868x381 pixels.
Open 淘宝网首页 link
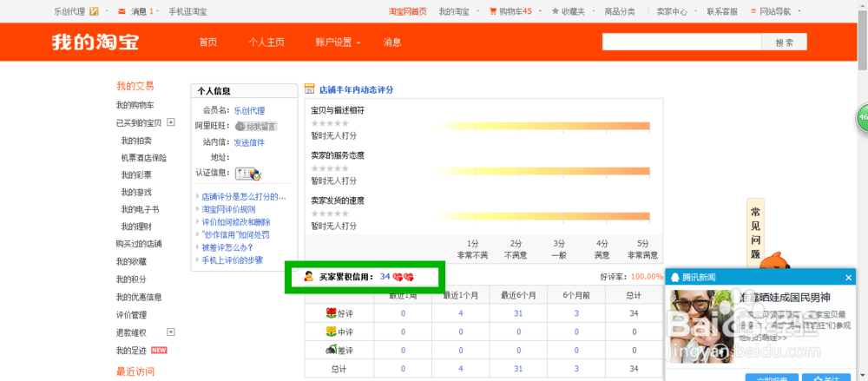(407, 11)
